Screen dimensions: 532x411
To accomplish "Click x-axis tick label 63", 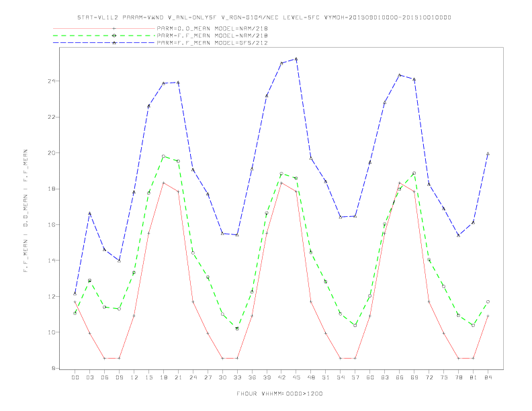I will pyautogui.click(x=385, y=377).
